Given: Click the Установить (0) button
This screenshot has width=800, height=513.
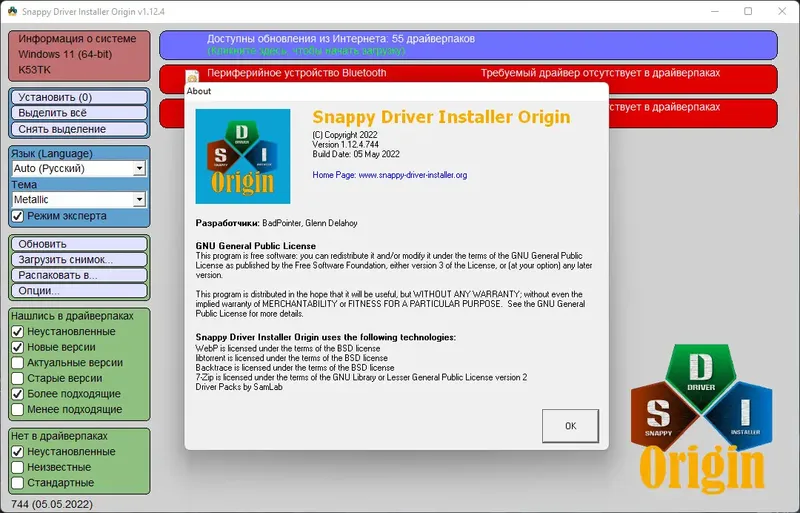Looking at the screenshot, I should (80, 97).
